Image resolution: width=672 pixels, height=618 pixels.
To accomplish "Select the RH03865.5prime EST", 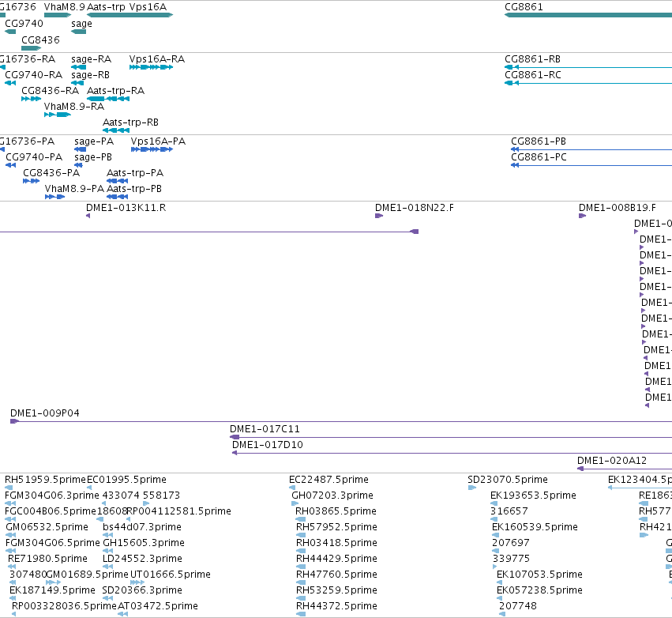I will (x=300, y=520).
